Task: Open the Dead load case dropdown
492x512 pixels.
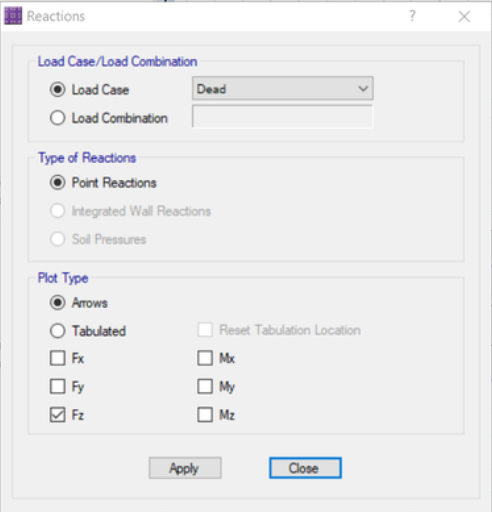Action: (x=283, y=89)
